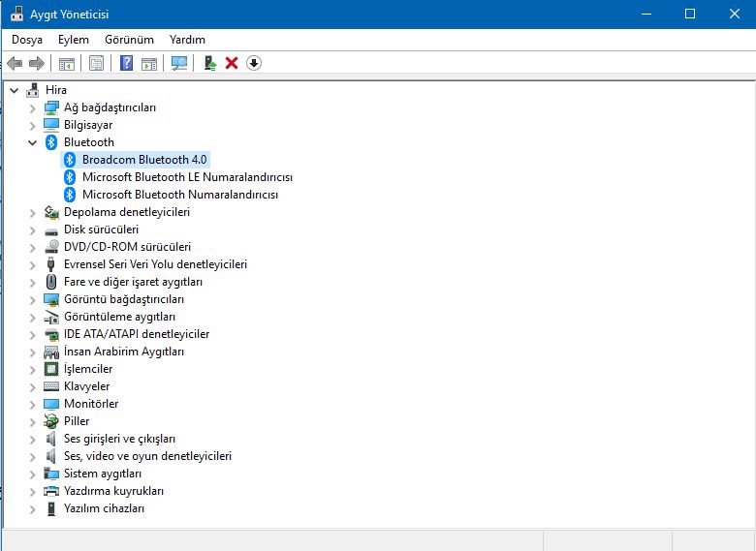Open the Yardım menu

(x=188, y=40)
